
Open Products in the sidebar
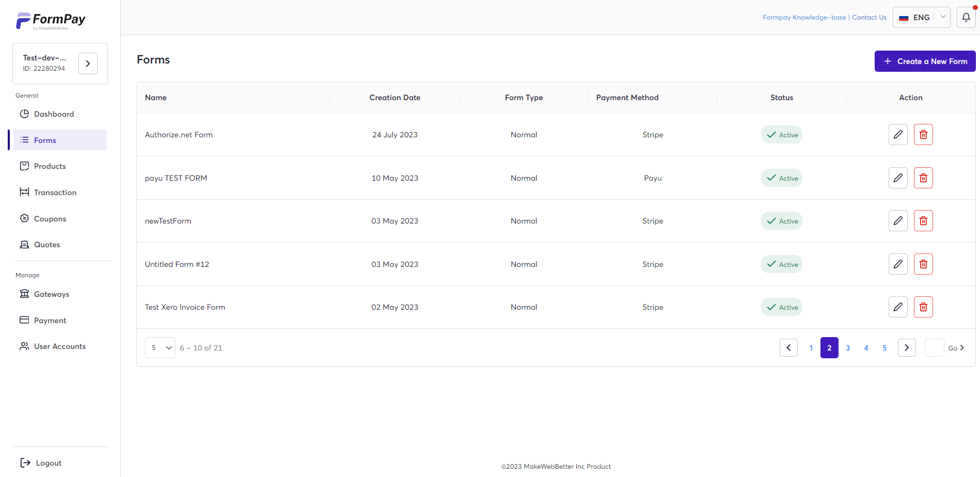point(60,166)
